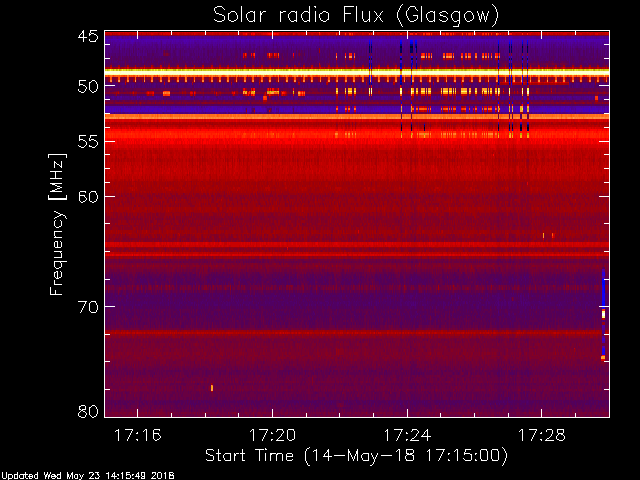Click the plot title 'Solar radio Flux (Glasgow)'

coord(356,16)
